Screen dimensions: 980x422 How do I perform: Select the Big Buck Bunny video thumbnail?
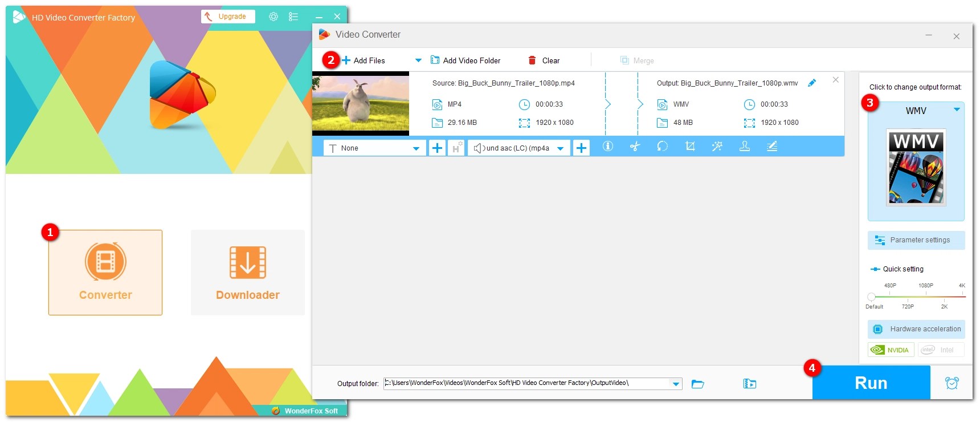(x=361, y=103)
